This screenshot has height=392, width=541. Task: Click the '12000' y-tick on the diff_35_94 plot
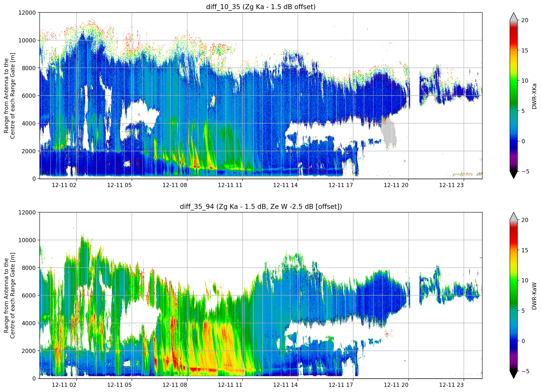(27, 212)
